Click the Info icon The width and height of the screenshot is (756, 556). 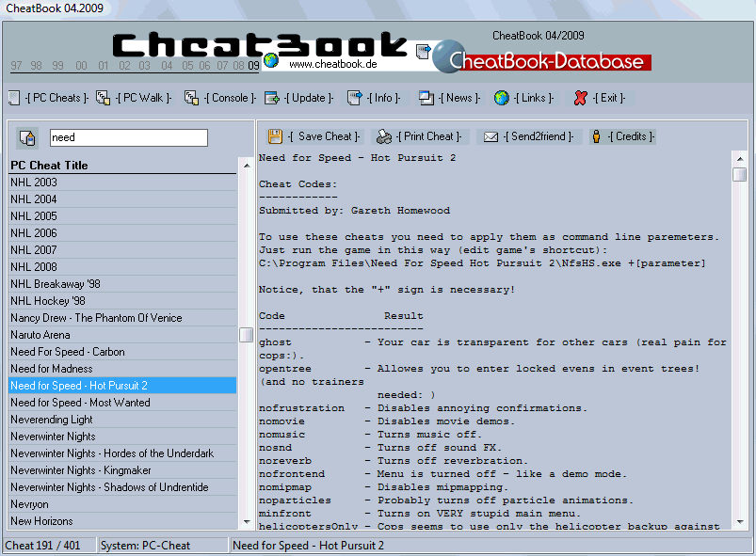coord(354,98)
